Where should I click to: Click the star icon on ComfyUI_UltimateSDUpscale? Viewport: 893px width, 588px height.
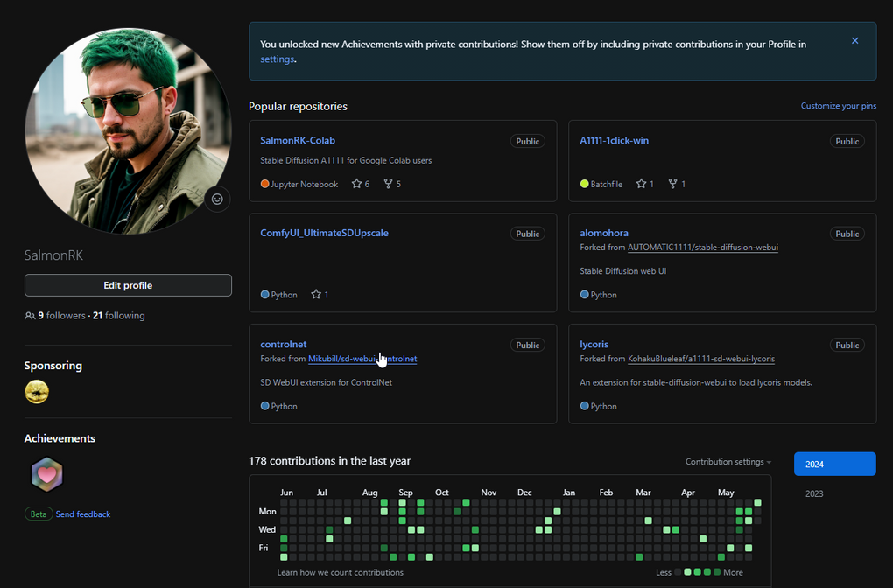coord(316,294)
